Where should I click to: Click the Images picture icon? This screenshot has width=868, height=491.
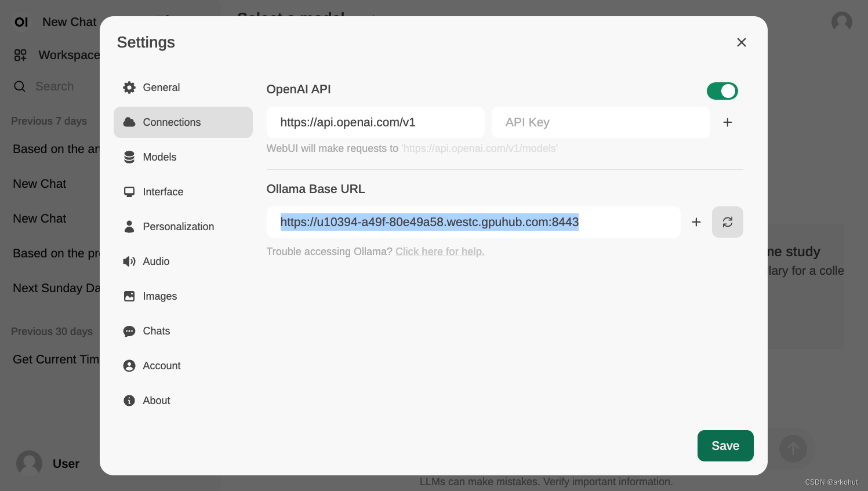pyautogui.click(x=129, y=296)
